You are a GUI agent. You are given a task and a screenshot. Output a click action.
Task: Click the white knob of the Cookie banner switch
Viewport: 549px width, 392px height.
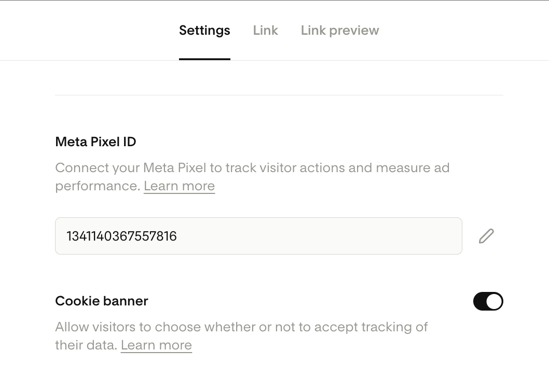495,301
